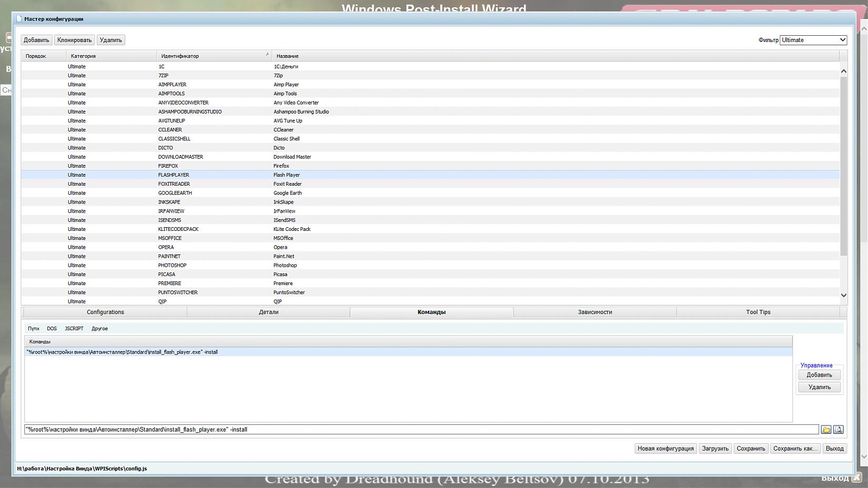Select the AIMPPLAYER identifier row
Screen dimensions: 868x488
click(172, 85)
